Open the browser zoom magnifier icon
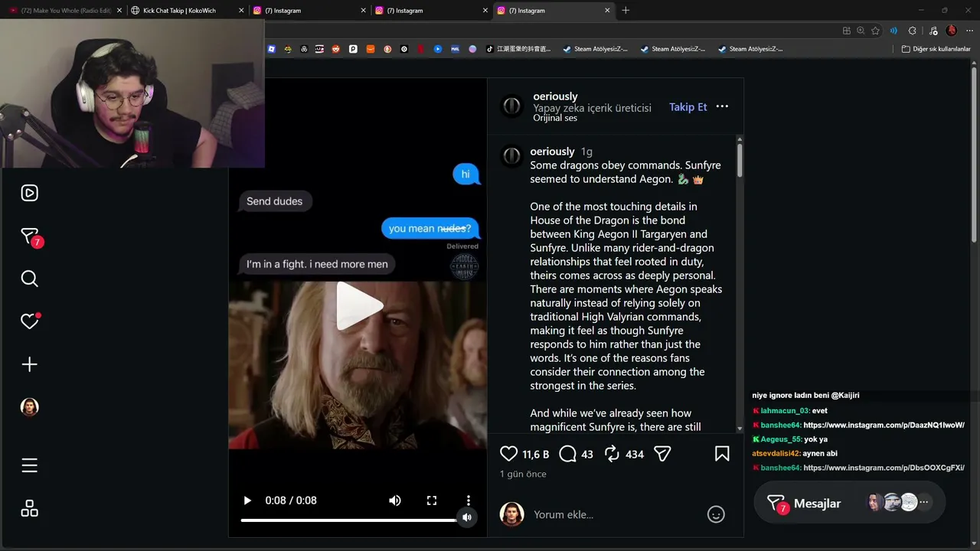This screenshot has width=980, height=551. click(861, 31)
